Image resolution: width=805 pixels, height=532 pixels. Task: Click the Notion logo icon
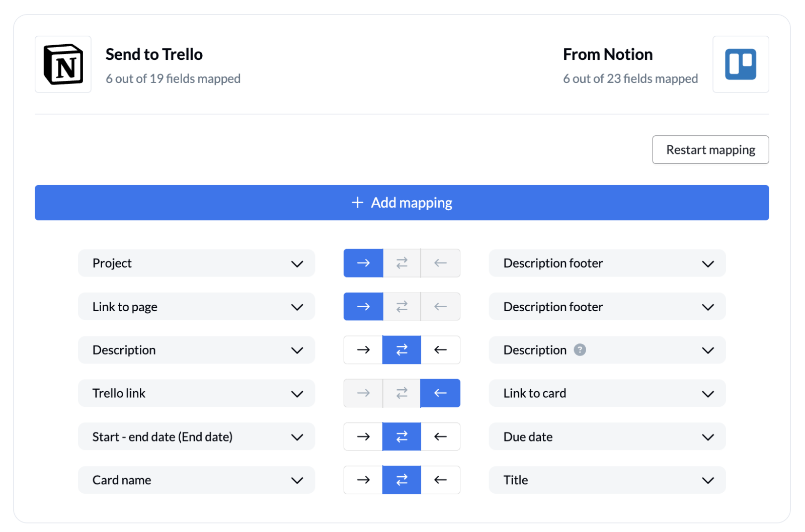pyautogui.click(x=62, y=64)
